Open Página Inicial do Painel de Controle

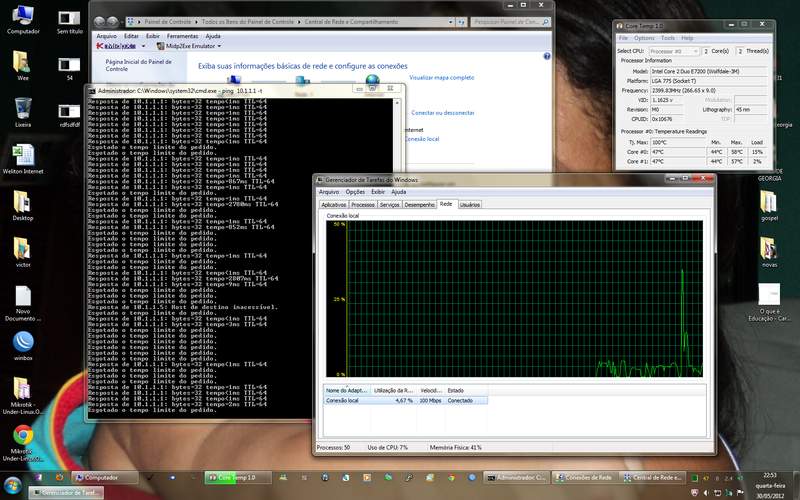(138, 65)
